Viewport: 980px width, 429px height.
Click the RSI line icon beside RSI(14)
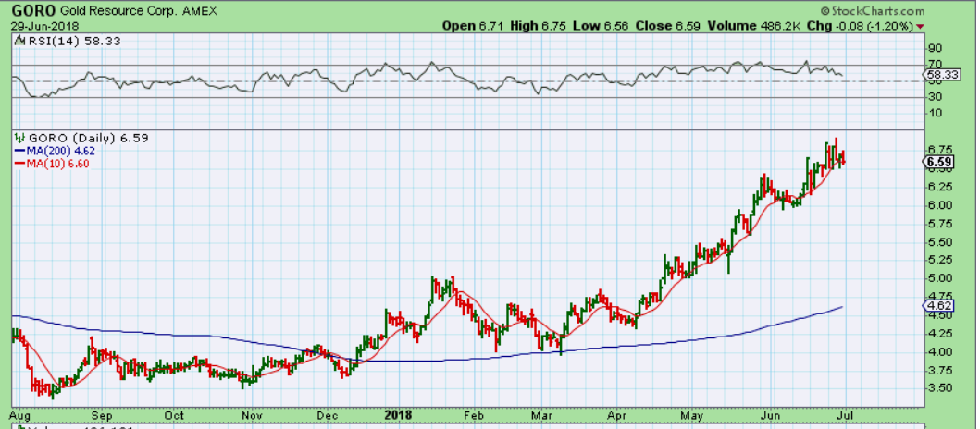[x=19, y=41]
